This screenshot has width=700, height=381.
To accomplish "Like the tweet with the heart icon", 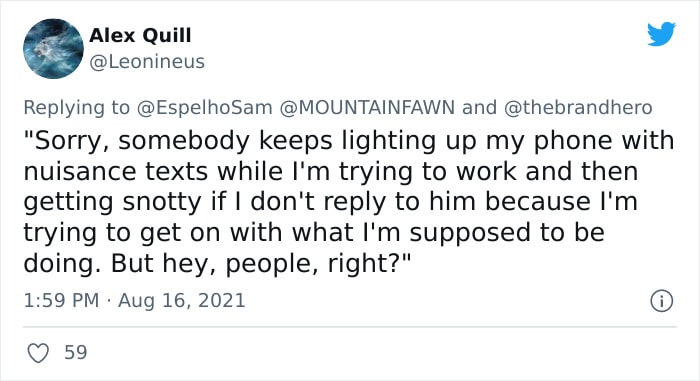I will click(x=38, y=353).
